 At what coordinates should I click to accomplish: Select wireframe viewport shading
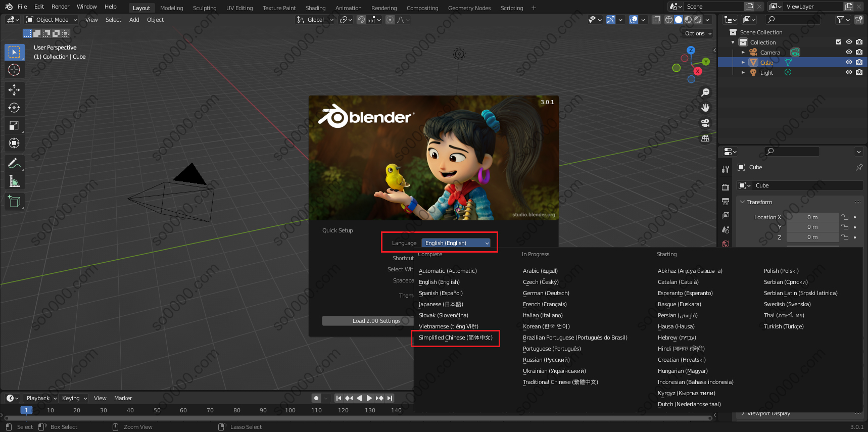(668, 20)
